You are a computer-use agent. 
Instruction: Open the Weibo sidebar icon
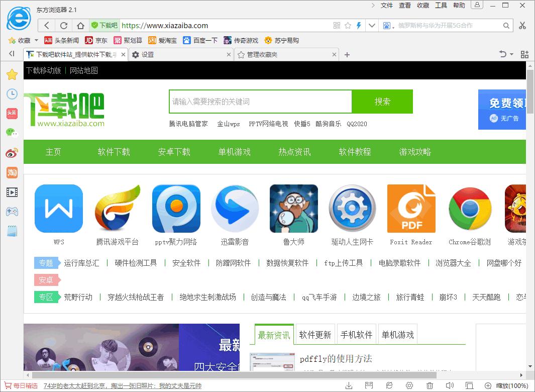[12, 153]
